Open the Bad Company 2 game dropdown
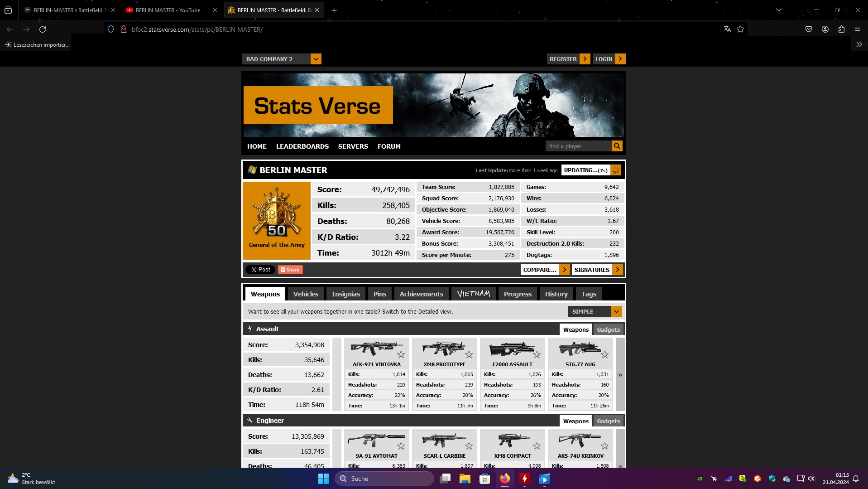Screen dimensions: 868x489 tap(282, 59)
